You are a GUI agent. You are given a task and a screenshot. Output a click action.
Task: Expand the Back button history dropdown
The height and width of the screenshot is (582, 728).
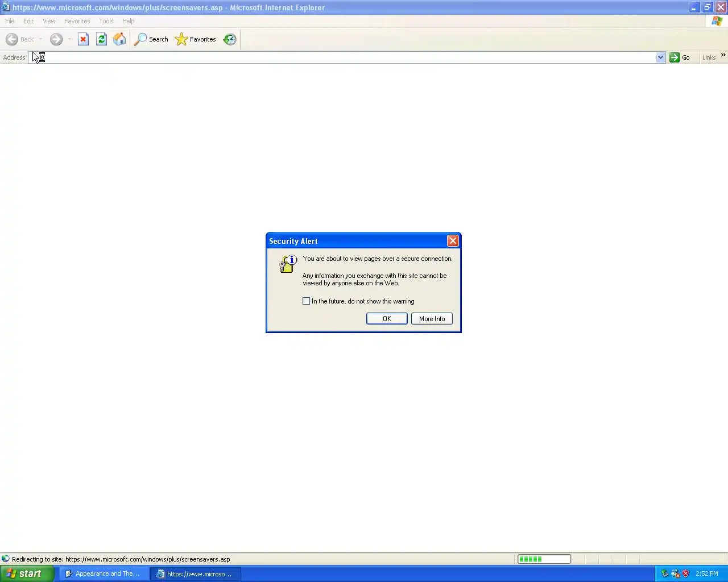point(41,39)
